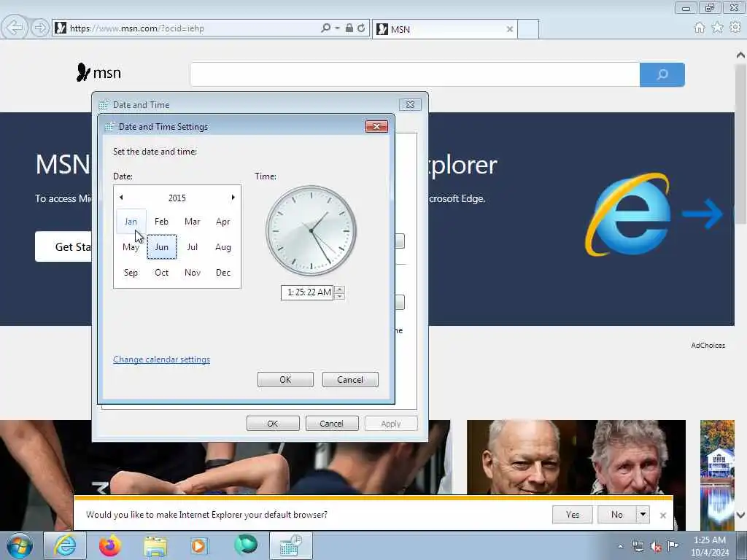The width and height of the screenshot is (747, 560).
Task: Open favorites star icon
Action: pyautogui.click(x=717, y=28)
